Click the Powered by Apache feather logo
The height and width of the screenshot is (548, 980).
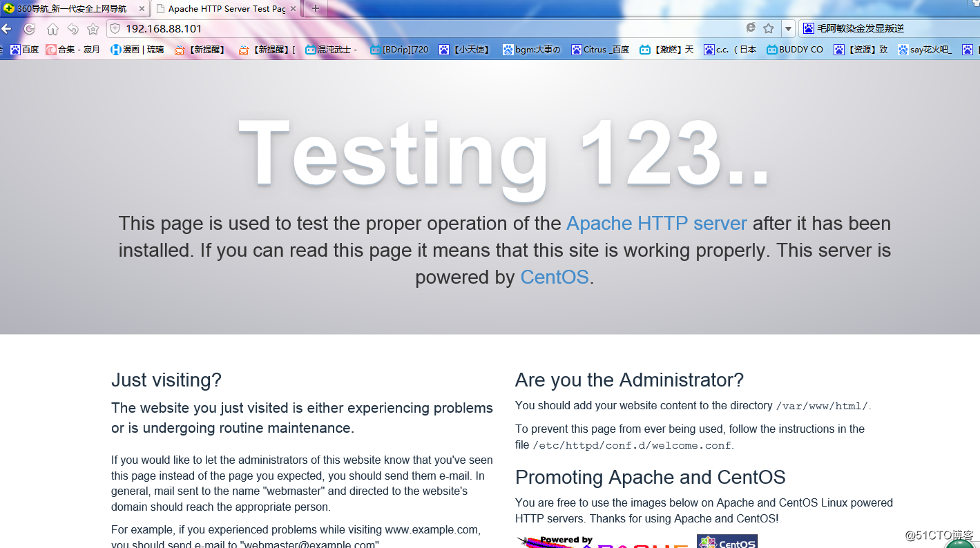tap(604, 541)
